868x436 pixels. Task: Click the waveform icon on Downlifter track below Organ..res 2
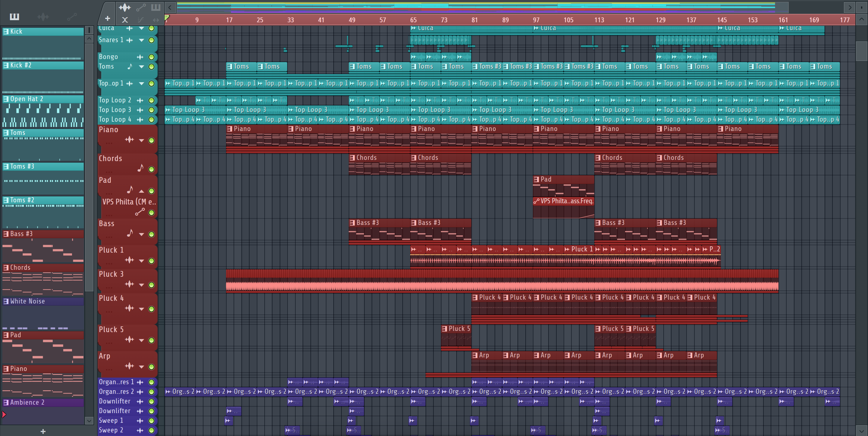[140, 401]
